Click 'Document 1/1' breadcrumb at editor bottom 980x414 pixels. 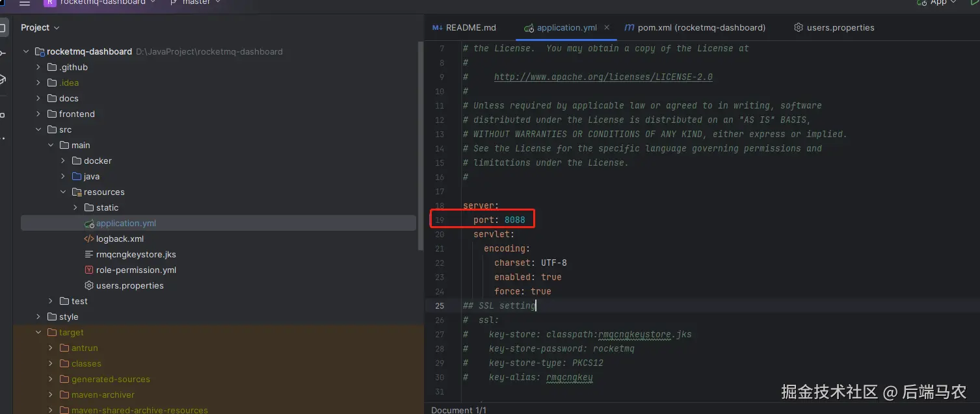[458, 409]
